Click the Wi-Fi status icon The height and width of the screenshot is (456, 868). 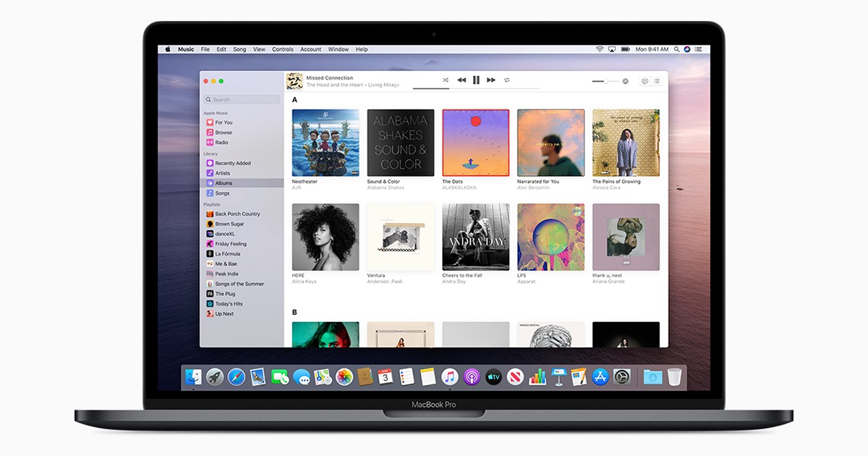tap(600, 49)
